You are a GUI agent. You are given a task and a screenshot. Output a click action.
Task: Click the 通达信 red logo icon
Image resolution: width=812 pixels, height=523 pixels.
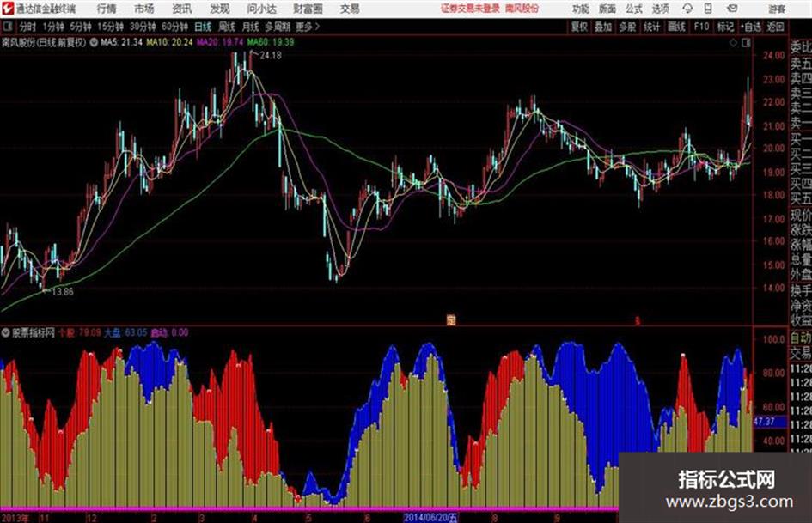click(7, 9)
